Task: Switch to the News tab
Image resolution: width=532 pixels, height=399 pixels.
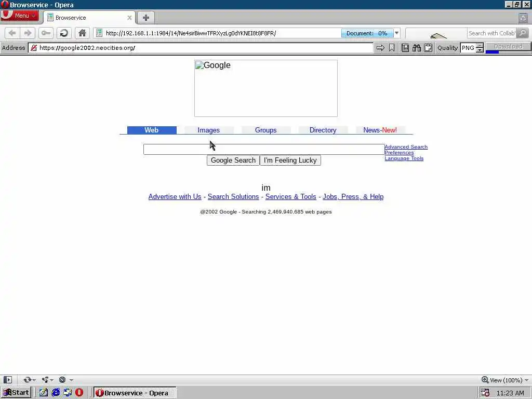Action: tap(380, 130)
